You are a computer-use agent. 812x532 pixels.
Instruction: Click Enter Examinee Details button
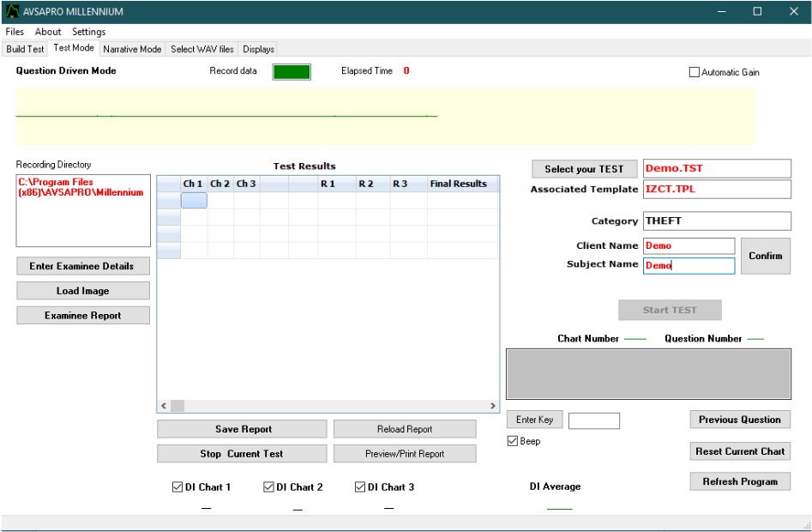pos(82,266)
